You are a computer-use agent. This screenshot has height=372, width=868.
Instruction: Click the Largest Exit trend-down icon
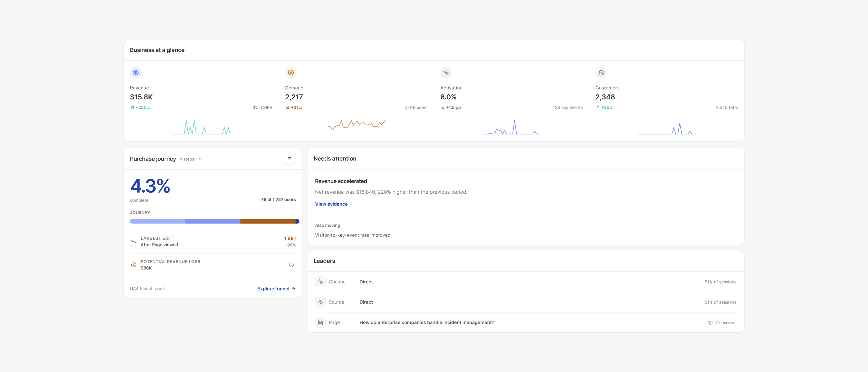(x=134, y=242)
